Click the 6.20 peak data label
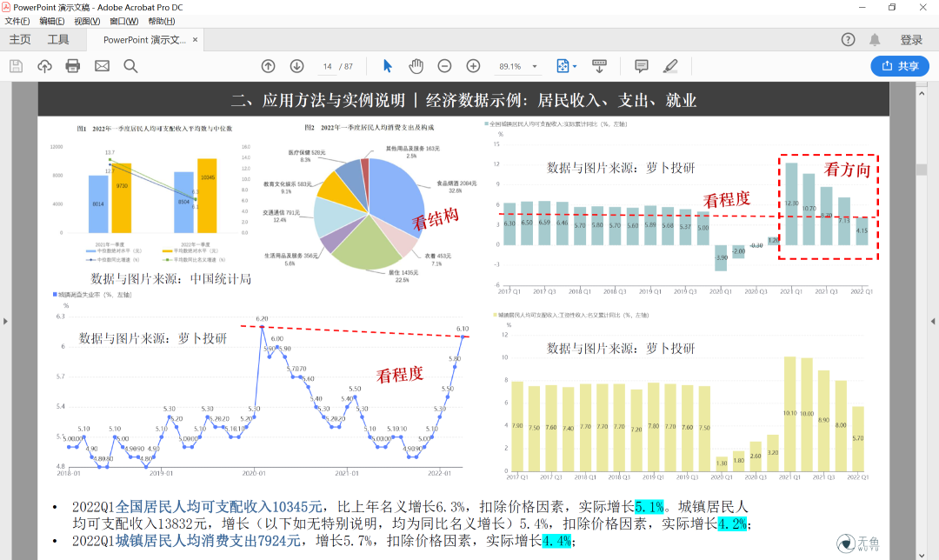Image resolution: width=939 pixels, height=560 pixels. point(262,318)
